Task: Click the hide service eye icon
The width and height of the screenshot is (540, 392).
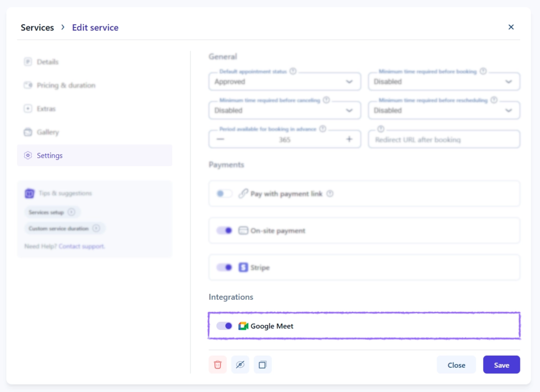Action: pyautogui.click(x=240, y=365)
